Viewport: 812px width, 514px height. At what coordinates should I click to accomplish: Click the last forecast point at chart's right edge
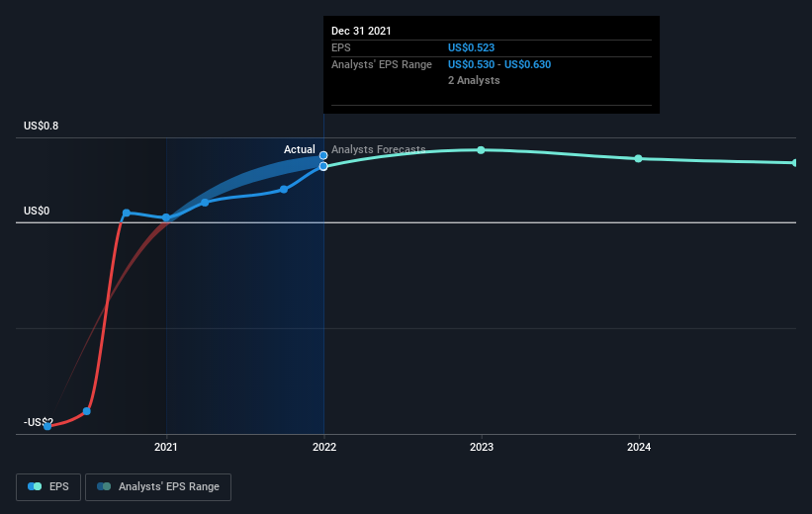(795, 162)
